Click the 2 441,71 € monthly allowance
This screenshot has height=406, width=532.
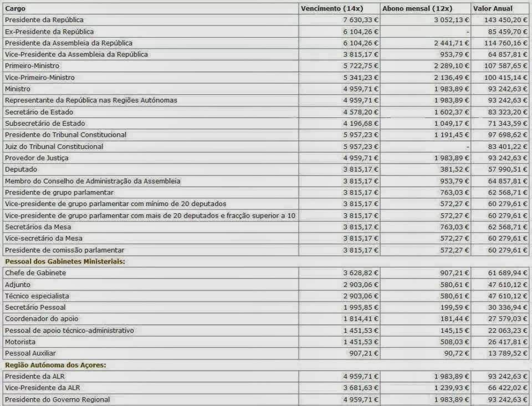[x=452, y=43]
